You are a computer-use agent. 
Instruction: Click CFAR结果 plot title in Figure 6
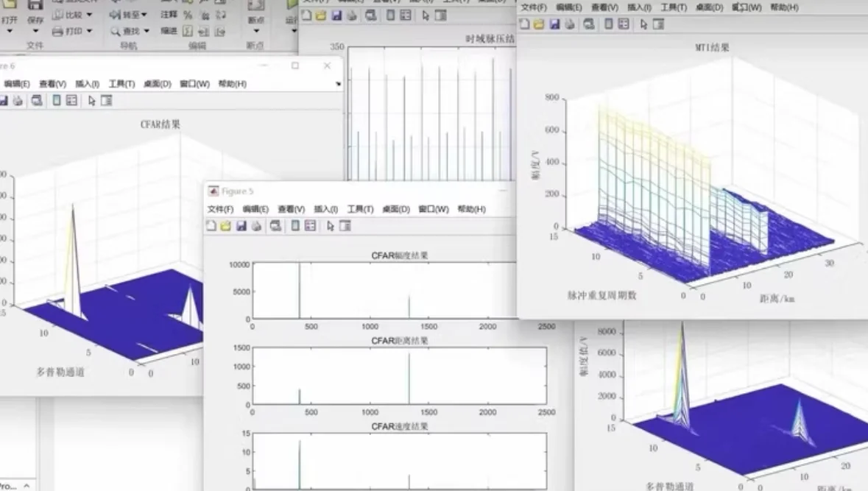[160, 124]
